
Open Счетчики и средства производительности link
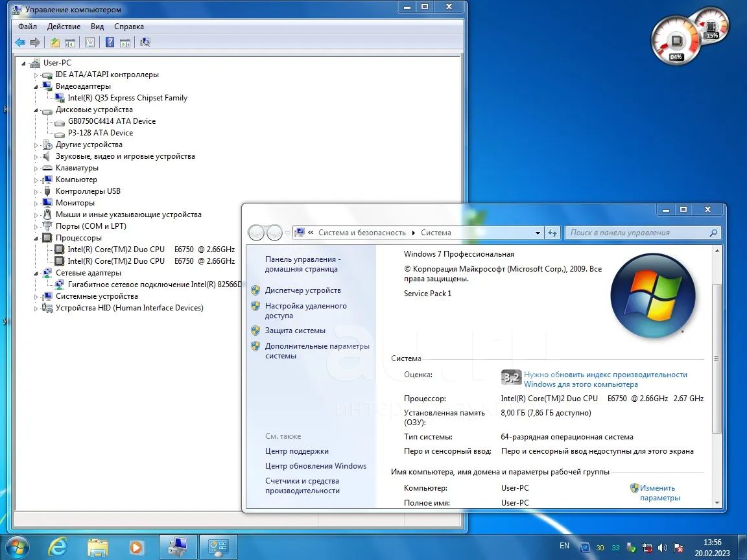[x=303, y=485]
